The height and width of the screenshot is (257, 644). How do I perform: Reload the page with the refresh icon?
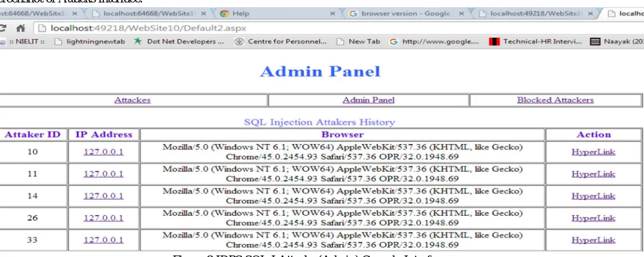[x=3, y=28]
